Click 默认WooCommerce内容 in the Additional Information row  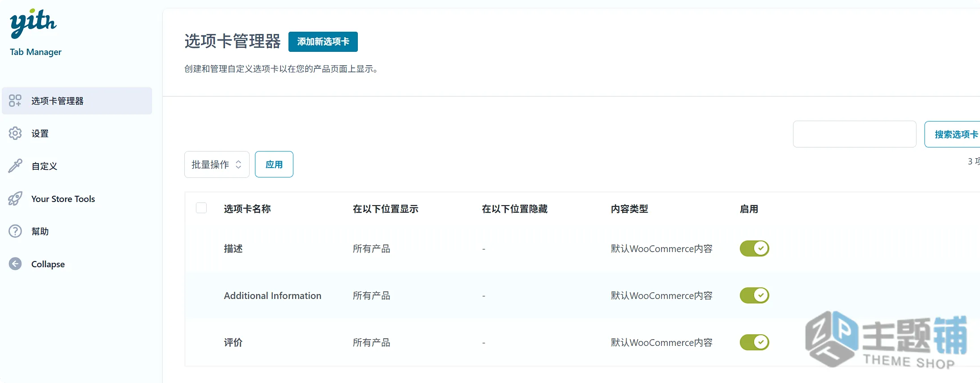pos(662,295)
